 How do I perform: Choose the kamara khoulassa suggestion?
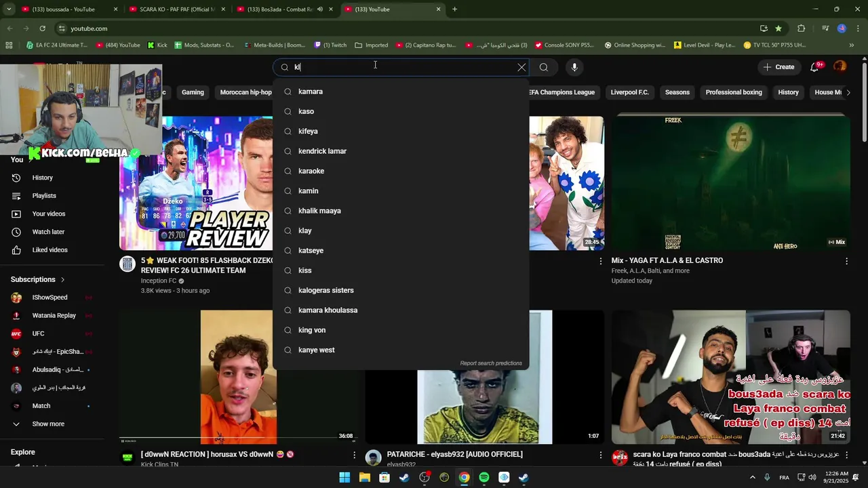click(x=401, y=310)
